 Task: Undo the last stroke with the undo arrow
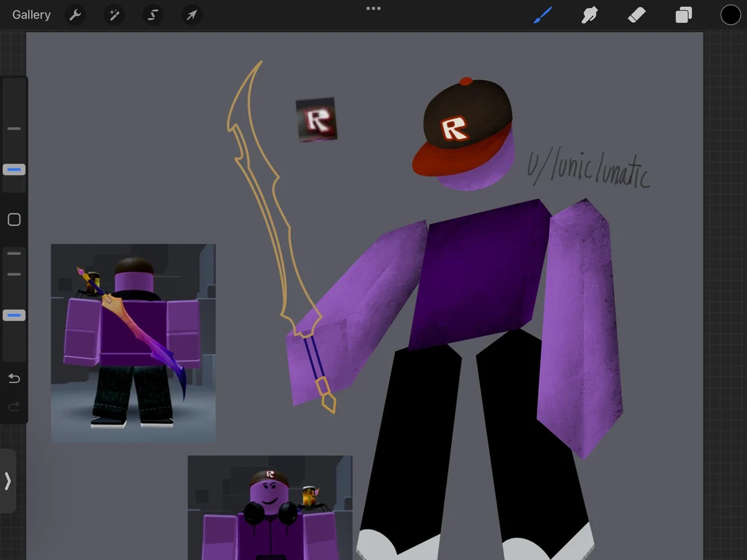14,378
